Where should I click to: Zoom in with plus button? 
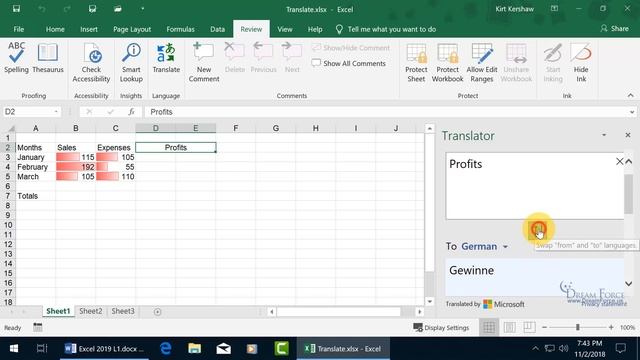tap(611, 327)
